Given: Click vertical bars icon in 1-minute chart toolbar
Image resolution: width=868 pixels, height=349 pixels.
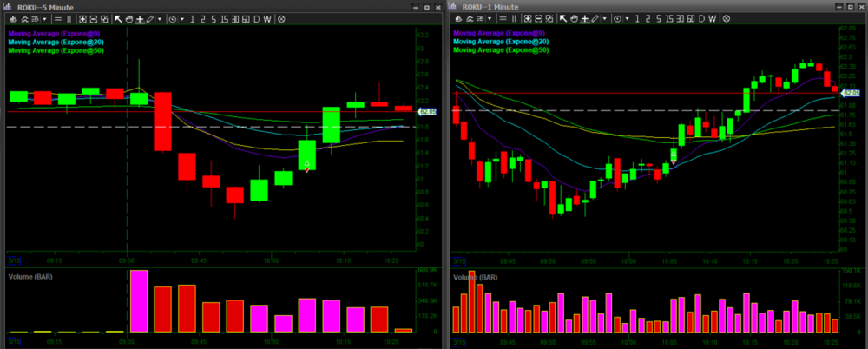Looking at the screenshot, I should pos(514,18).
